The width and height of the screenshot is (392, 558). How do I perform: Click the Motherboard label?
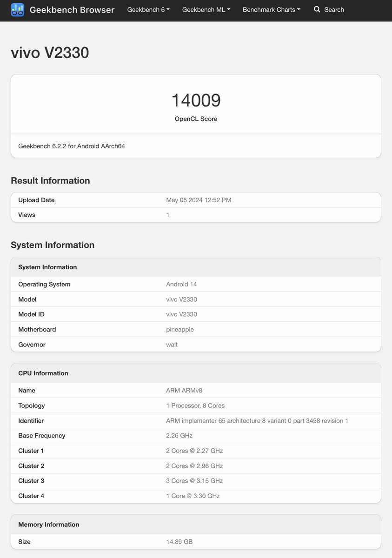(37, 329)
